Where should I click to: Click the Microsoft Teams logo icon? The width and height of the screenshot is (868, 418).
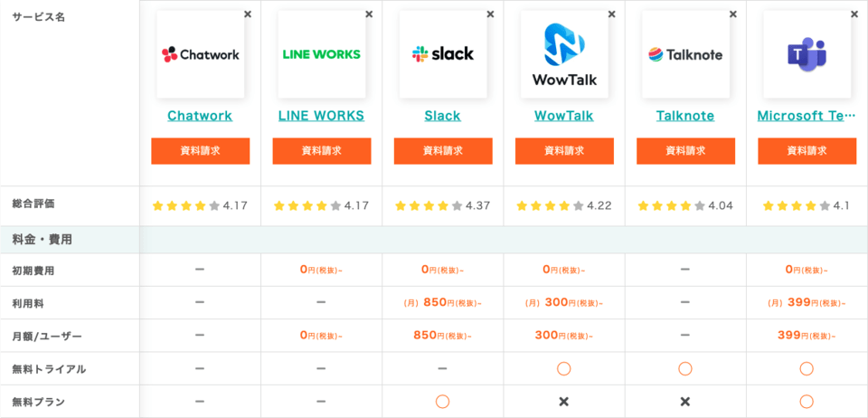click(807, 54)
